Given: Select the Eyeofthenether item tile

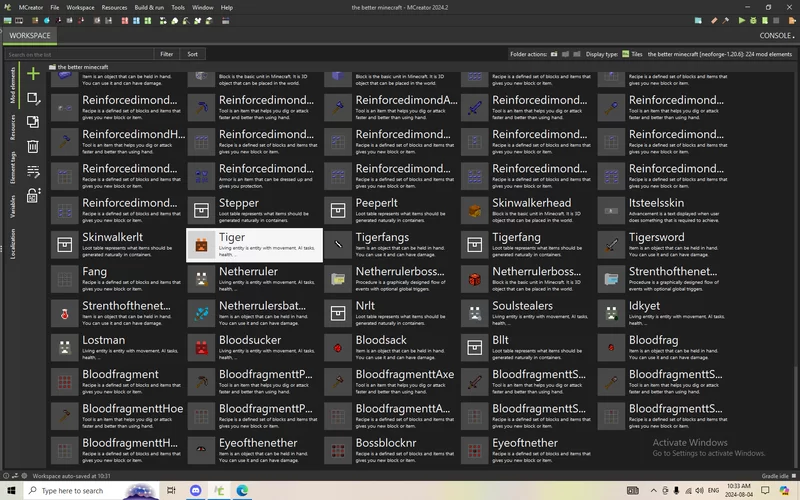Looking at the screenshot, I should pos(254,451).
